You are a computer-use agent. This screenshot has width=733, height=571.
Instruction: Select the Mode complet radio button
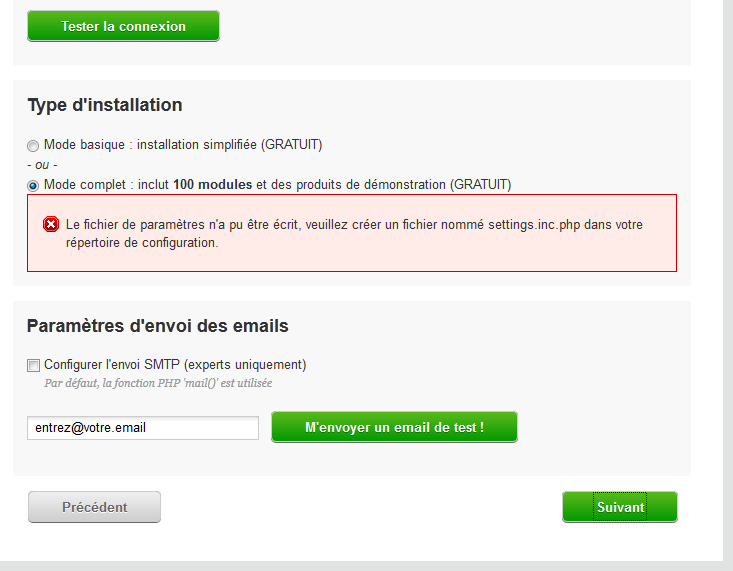pos(33,185)
